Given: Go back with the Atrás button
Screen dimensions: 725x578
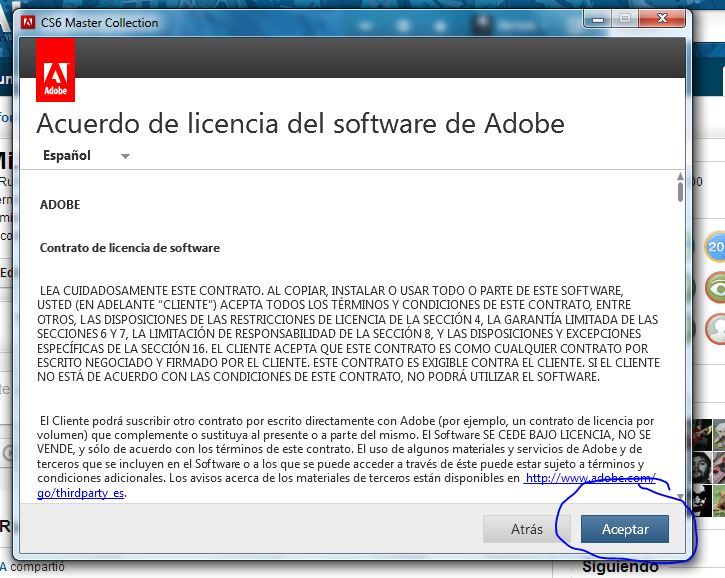Looking at the screenshot, I should 526,529.
